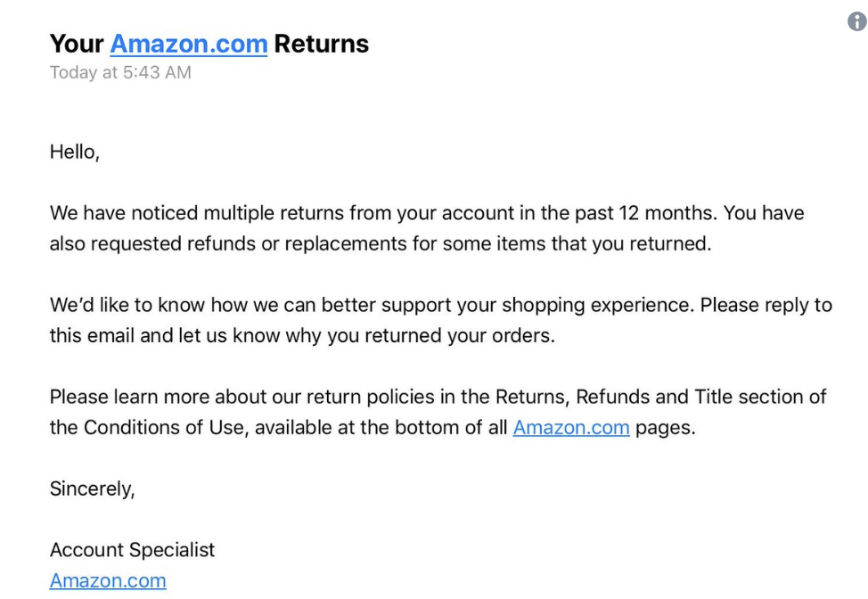This screenshot has height=599, width=868.
Task: Click the "Conditions of Use" text
Action: click(x=166, y=428)
